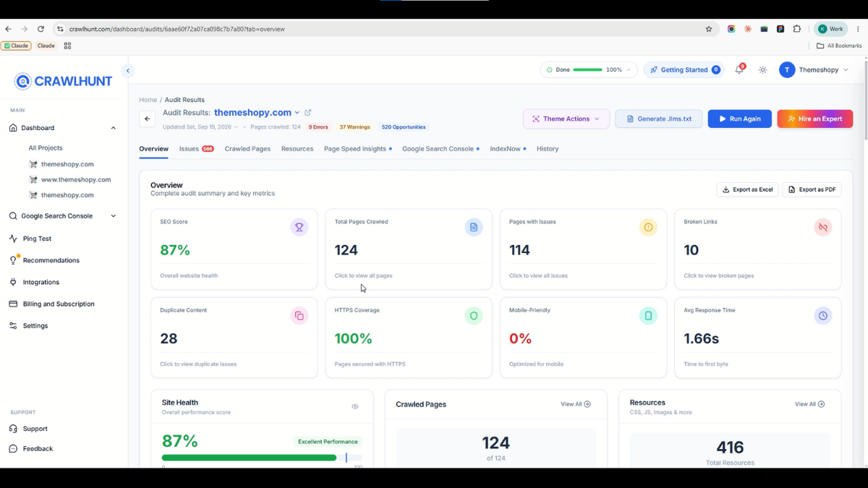Expand the themeshopy.com project dropdown in title
868x488 pixels.
[297, 113]
